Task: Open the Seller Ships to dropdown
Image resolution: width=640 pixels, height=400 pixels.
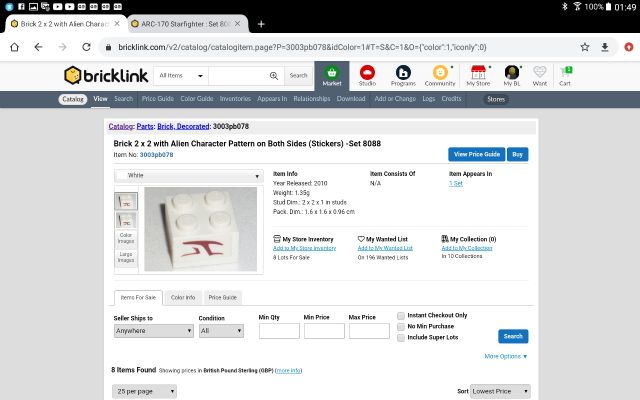Action: [153, 330]
